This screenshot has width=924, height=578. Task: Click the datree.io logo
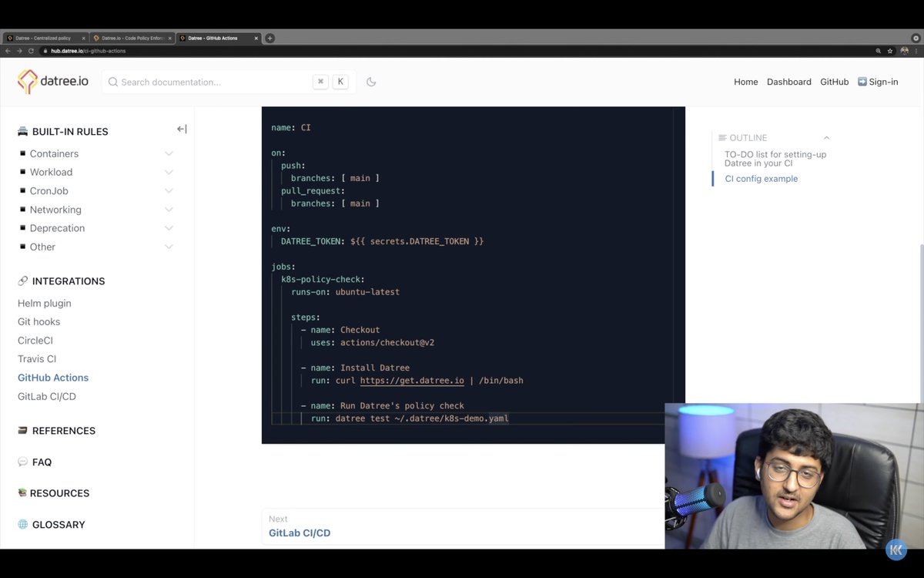[52, 82]
